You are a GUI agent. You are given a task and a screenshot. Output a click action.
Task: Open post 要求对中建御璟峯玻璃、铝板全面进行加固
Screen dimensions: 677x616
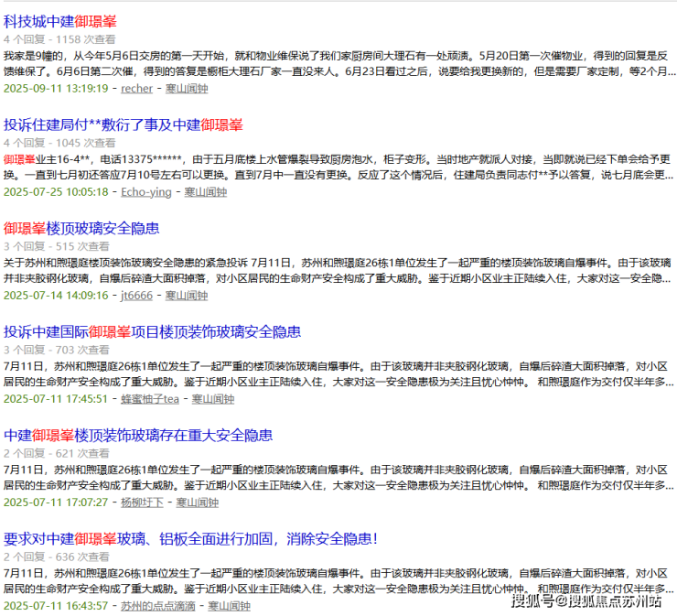(190, 539)
